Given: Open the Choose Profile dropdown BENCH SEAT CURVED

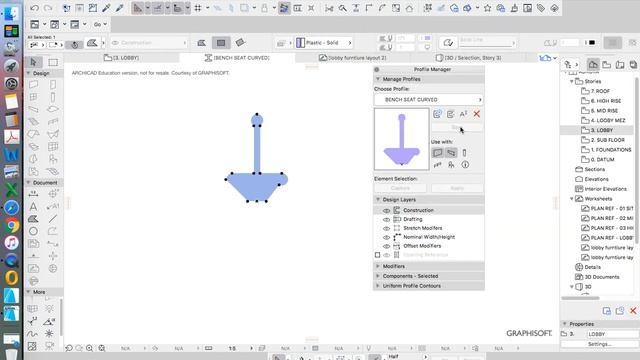Looking at the screenshot, I should 429,100.
